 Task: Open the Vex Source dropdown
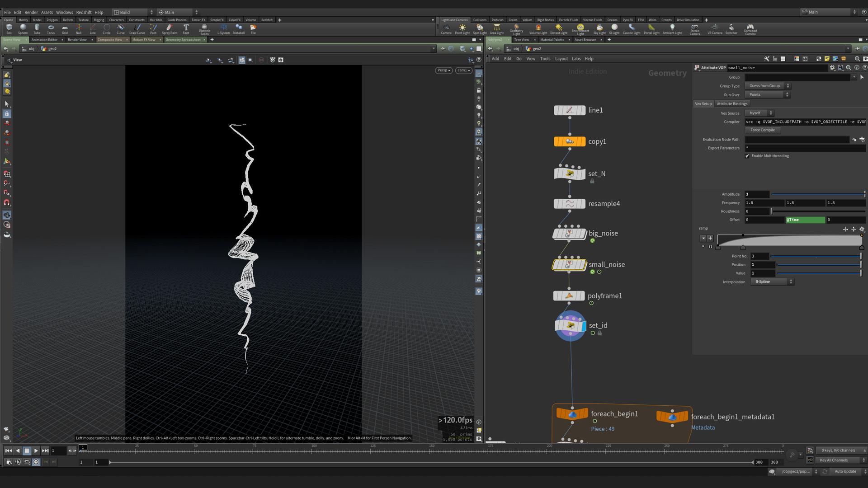[x=759, y=113]
